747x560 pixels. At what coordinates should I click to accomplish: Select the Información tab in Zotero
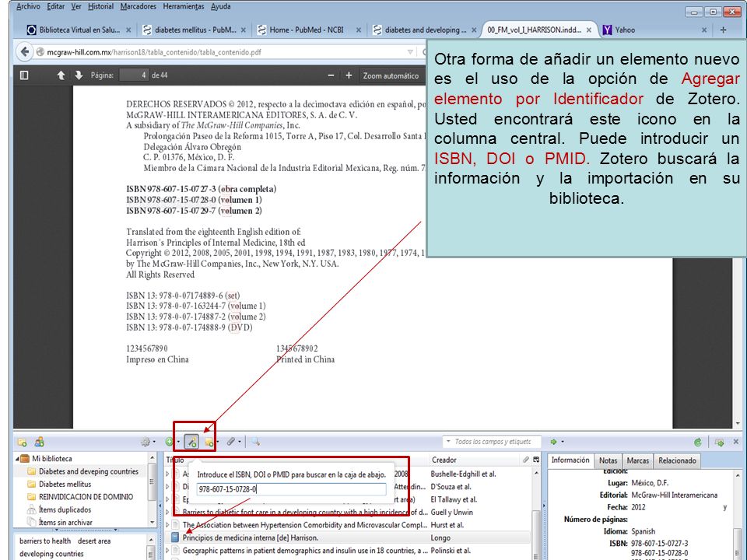(570, 460)
